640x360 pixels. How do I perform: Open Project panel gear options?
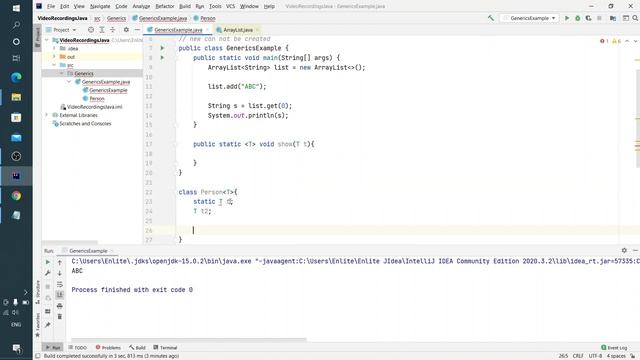tap(126, 30)
